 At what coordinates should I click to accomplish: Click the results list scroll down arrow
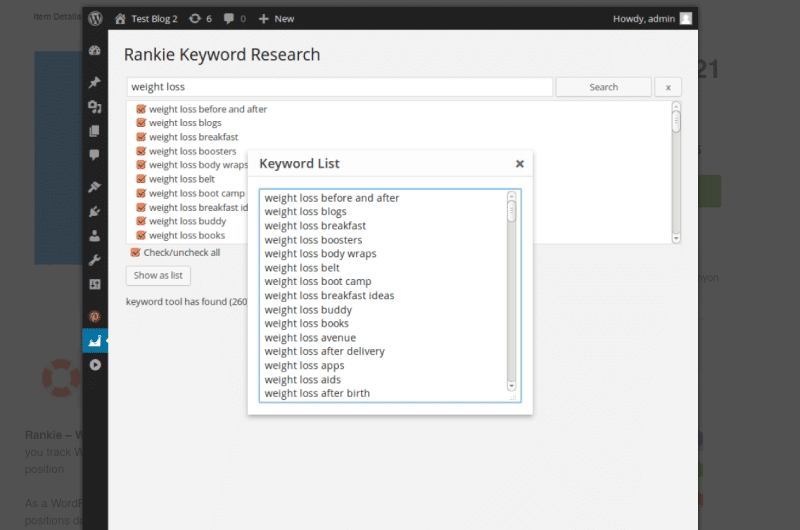click(676, 238)
